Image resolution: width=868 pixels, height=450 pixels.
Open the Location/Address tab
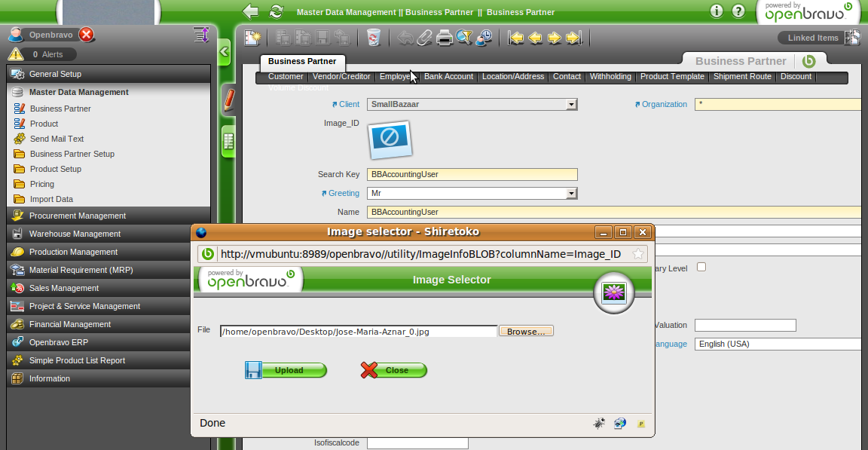[513, 76]
